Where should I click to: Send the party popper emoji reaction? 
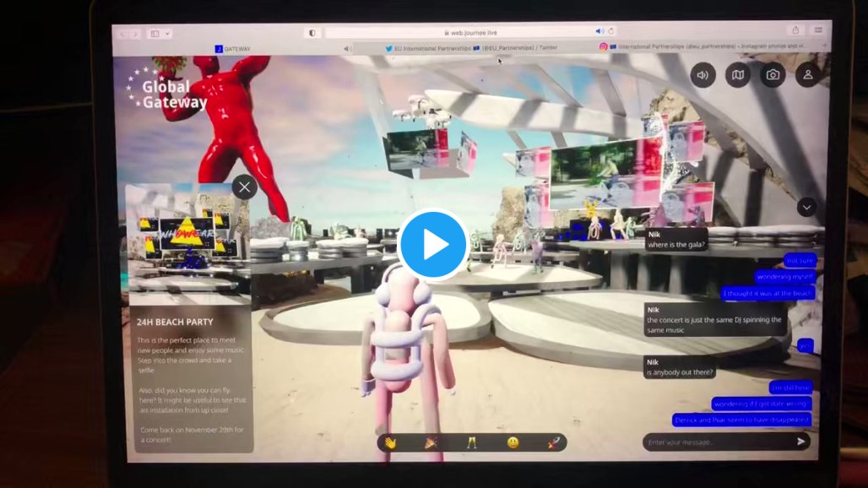point(431,442)
